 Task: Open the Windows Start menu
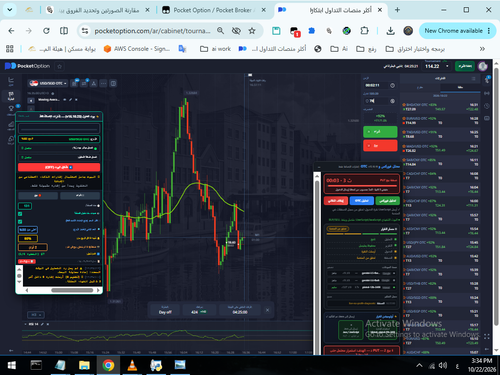11,365
